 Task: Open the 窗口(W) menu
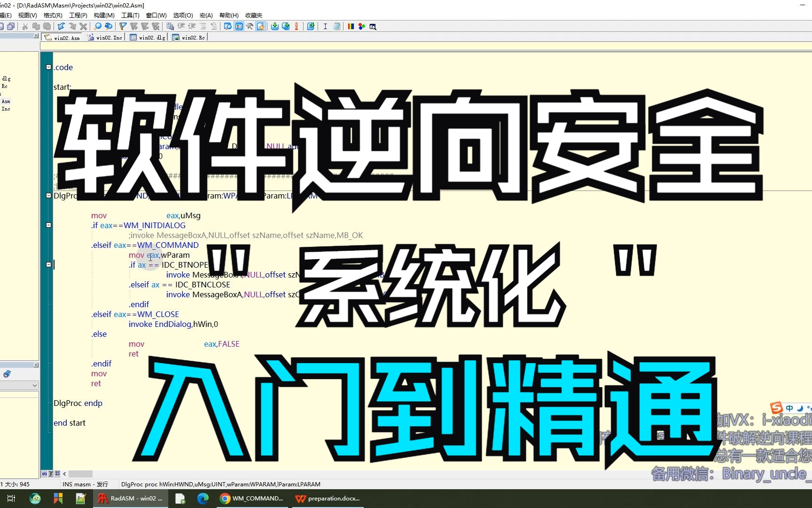pos(156,16)
